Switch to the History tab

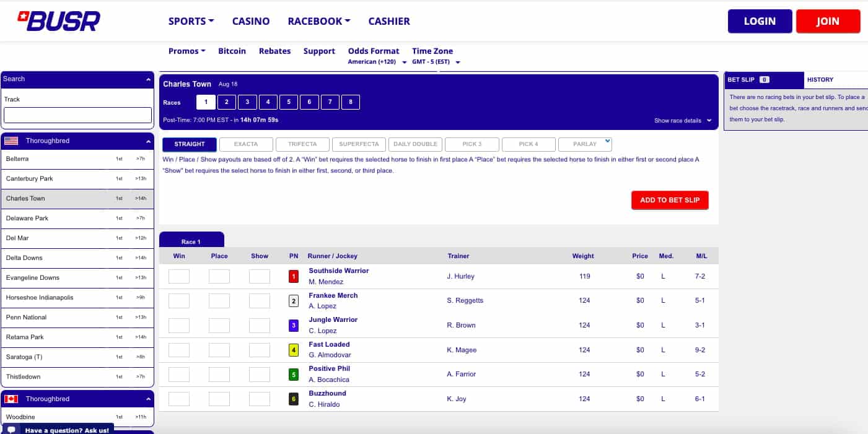pos(820,80)
